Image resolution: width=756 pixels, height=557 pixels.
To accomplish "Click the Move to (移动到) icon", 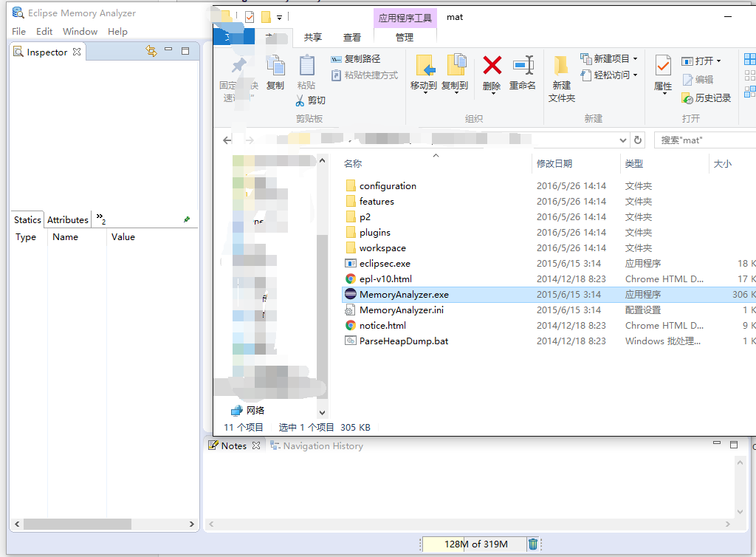I will 425,66.
